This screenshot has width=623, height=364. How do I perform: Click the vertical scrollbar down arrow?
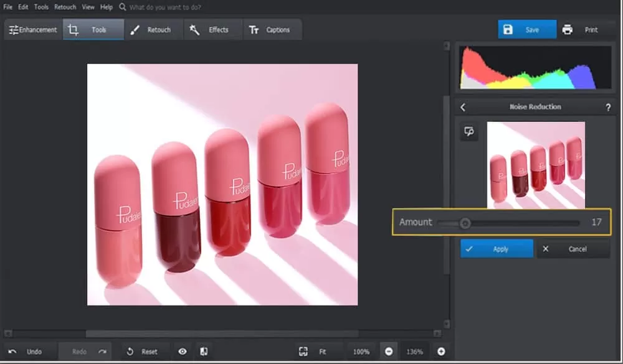pos(447,324)
